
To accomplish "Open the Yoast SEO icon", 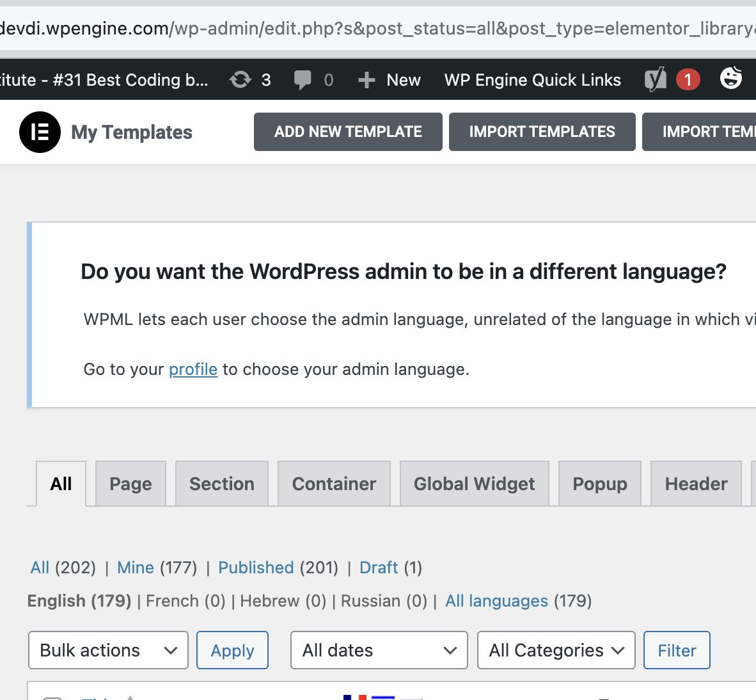I will pyautogui.click(x=656, y=79).
